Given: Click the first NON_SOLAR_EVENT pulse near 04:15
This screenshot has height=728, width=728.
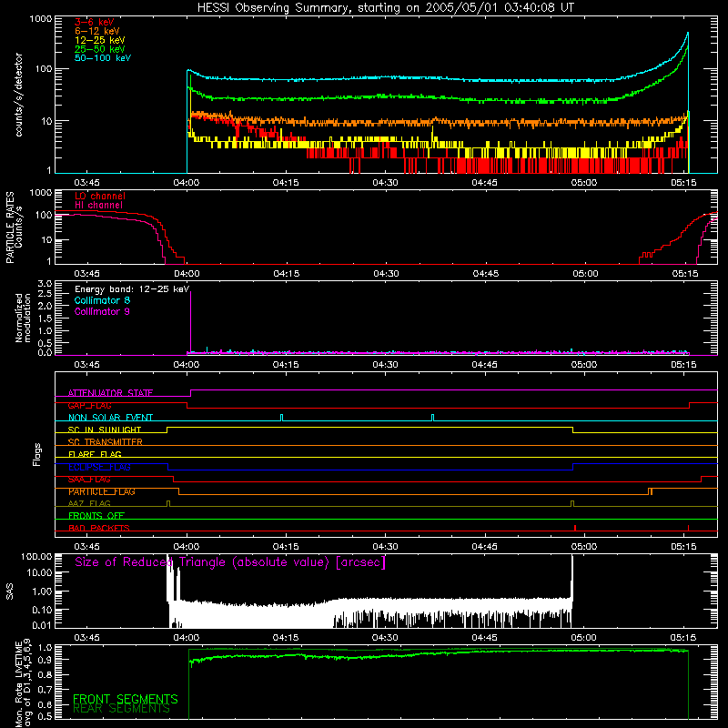Looking at the screenshot, I should [x=281, y=418].
